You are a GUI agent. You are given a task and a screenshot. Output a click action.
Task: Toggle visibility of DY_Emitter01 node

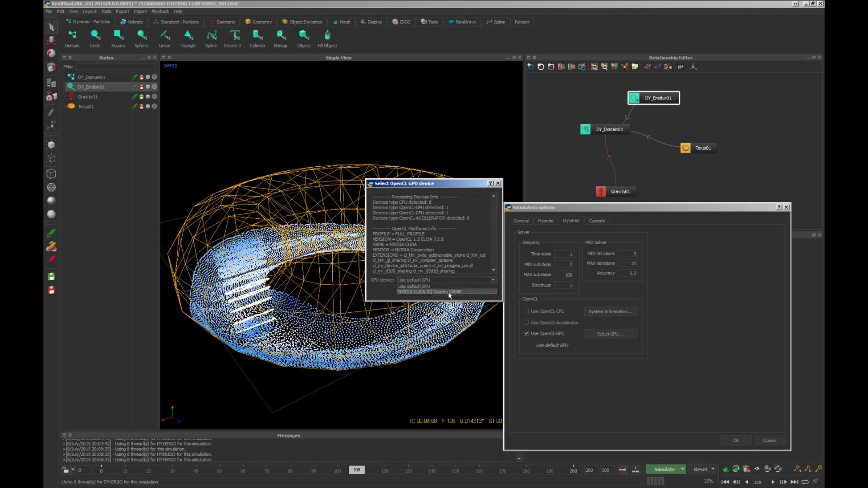click(x=148, y=87)
